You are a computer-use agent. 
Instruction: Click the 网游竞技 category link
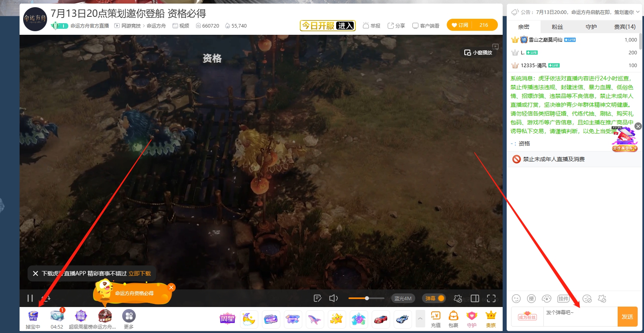click(131, 26)
